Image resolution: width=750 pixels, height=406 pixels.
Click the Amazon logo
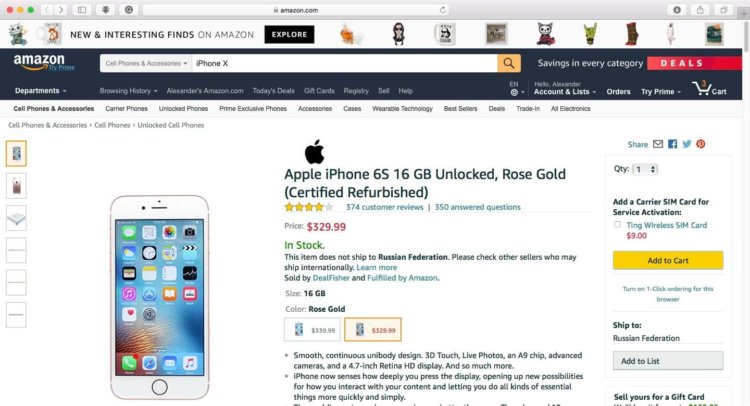coord(39,62)
